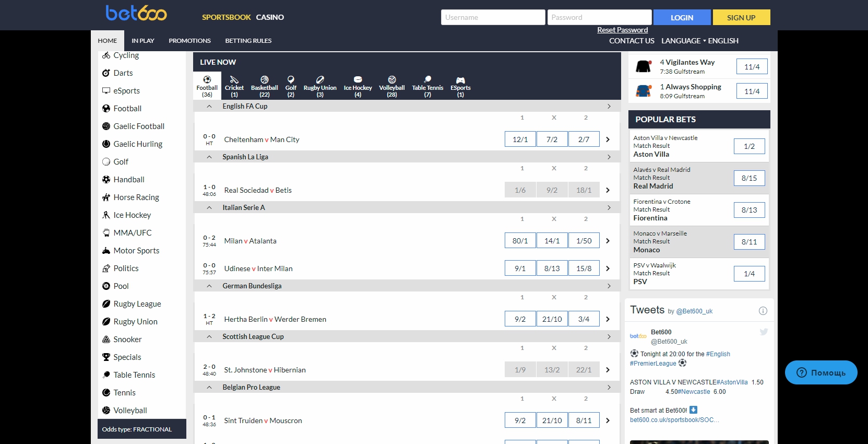The height and width of the screenshot is (444, 868).
Task: Select 12/1 odds for Cheltenham
Action: (x=520, y=139)
